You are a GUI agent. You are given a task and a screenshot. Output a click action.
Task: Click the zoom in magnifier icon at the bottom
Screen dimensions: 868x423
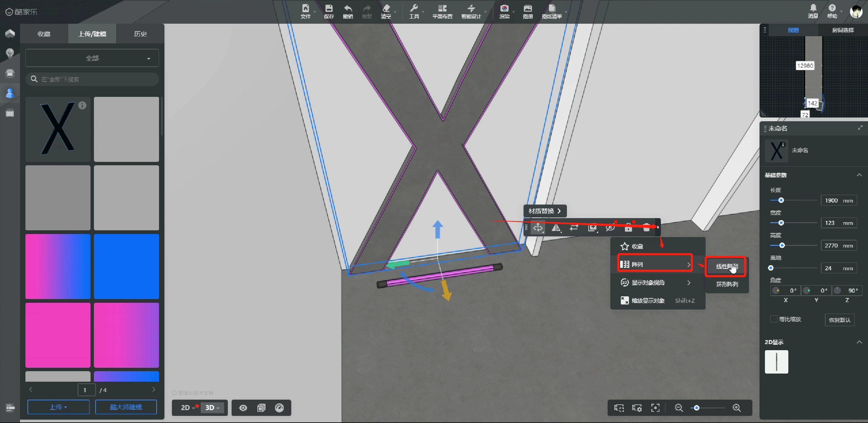pyautogui.click(x=736, y=408)
